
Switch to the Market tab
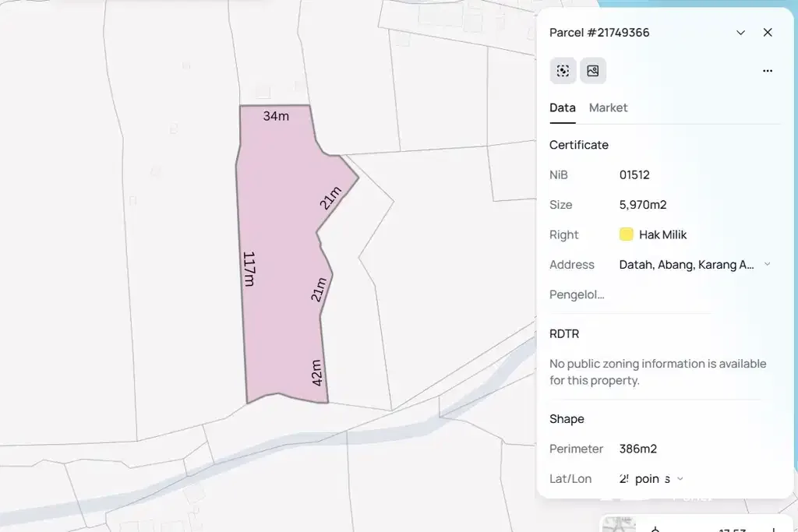tap(608, 107)
